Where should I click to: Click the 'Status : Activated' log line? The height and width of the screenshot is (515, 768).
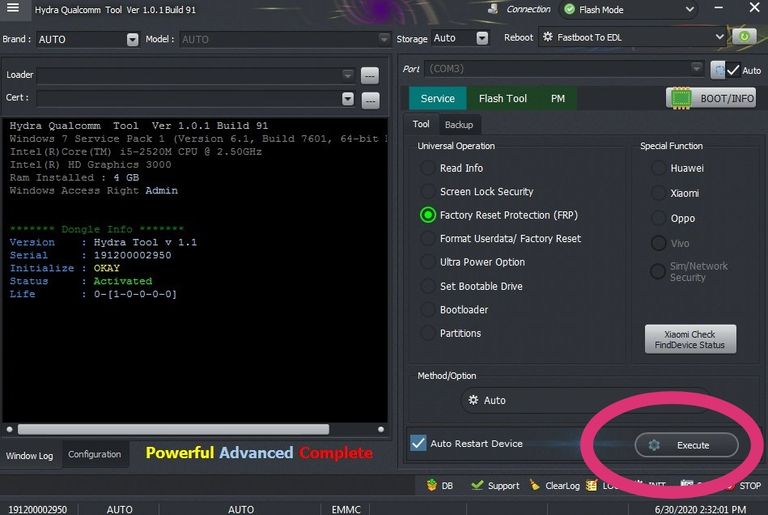(81, 281)
